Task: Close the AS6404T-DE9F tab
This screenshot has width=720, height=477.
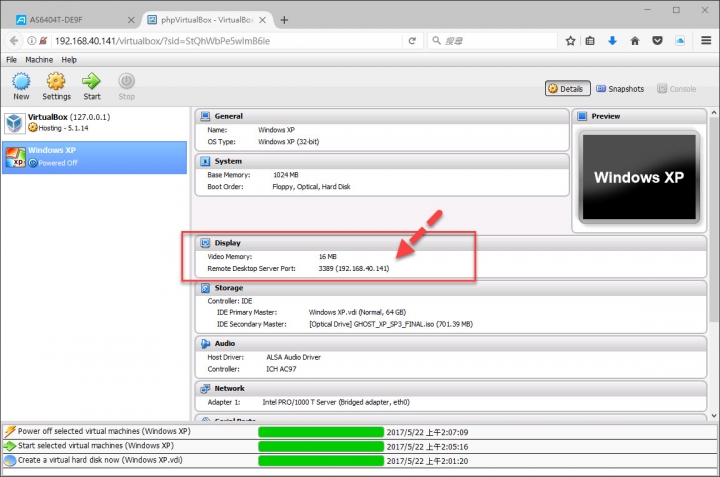Action: (131, 20)
